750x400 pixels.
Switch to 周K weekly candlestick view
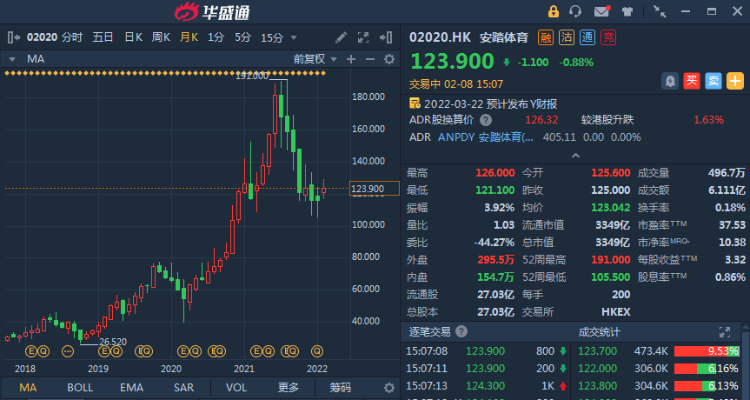(161, 37)
